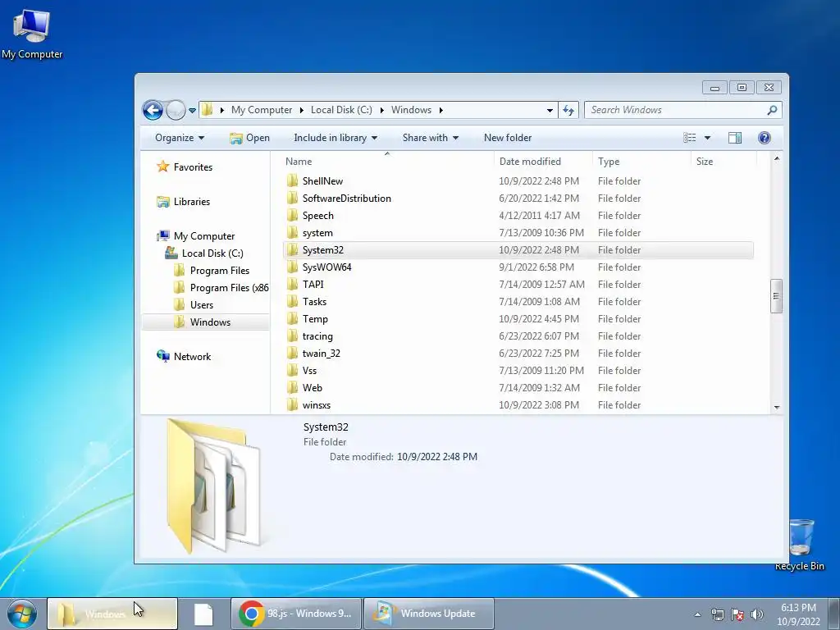The height and width of the screenshot is (630, 840).
Task: Select the winsxs folder name
Action: 317,405
